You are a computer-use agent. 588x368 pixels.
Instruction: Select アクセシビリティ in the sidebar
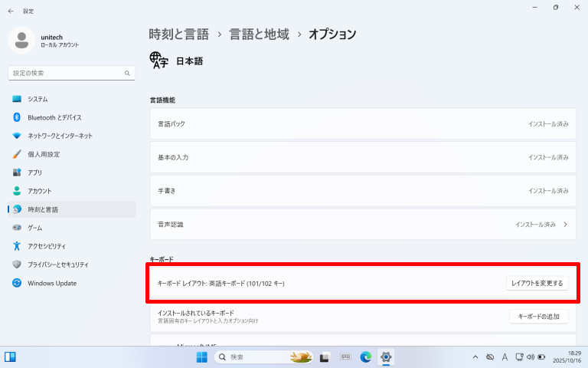click(x=47, y=246)
